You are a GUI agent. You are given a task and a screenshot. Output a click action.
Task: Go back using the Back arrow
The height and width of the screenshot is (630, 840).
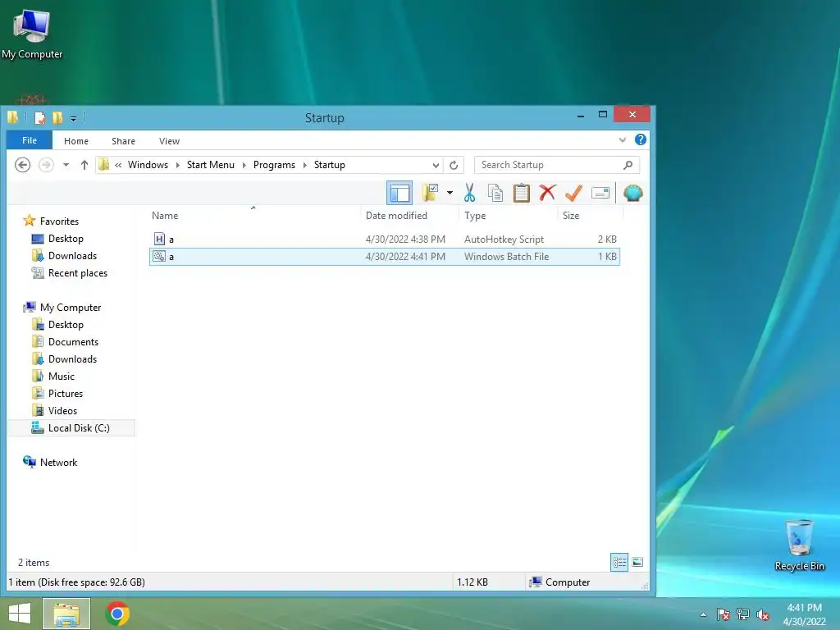[22, 165]
